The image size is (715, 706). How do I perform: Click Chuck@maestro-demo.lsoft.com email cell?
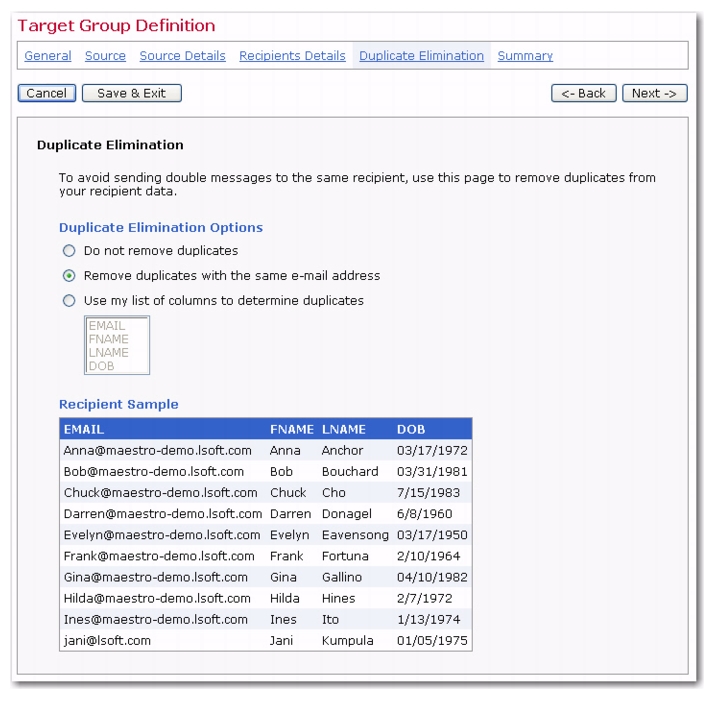click(x=161, y=493)
